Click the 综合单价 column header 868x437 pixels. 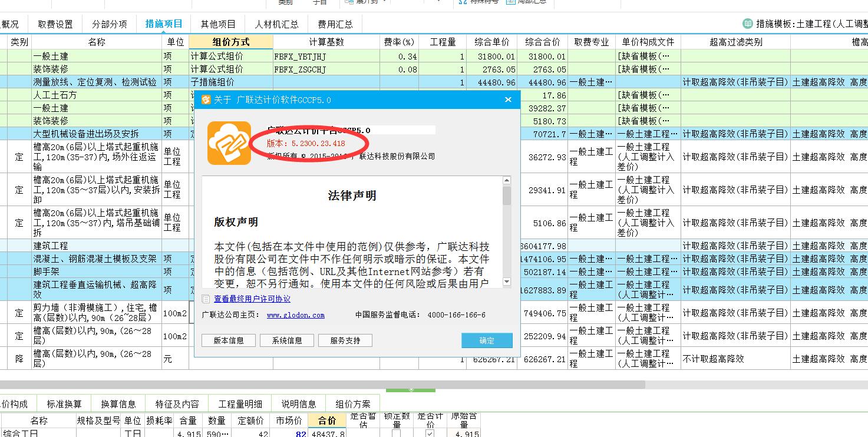coord(492,42)
